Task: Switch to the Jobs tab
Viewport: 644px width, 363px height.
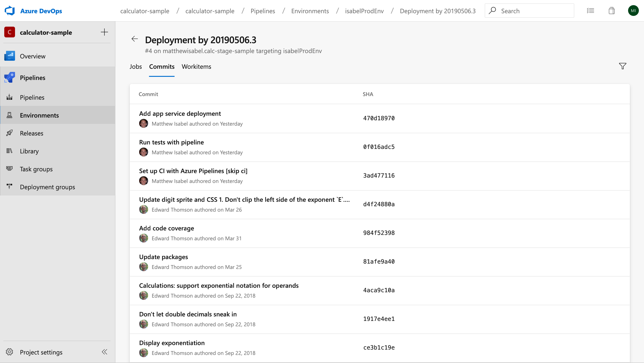Action: (136, 67)
